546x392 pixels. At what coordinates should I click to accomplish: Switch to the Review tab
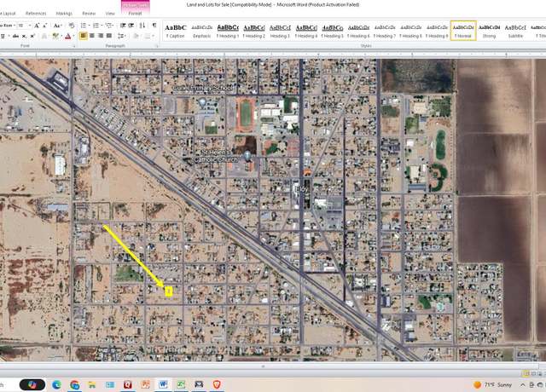(x=89, y=14)
